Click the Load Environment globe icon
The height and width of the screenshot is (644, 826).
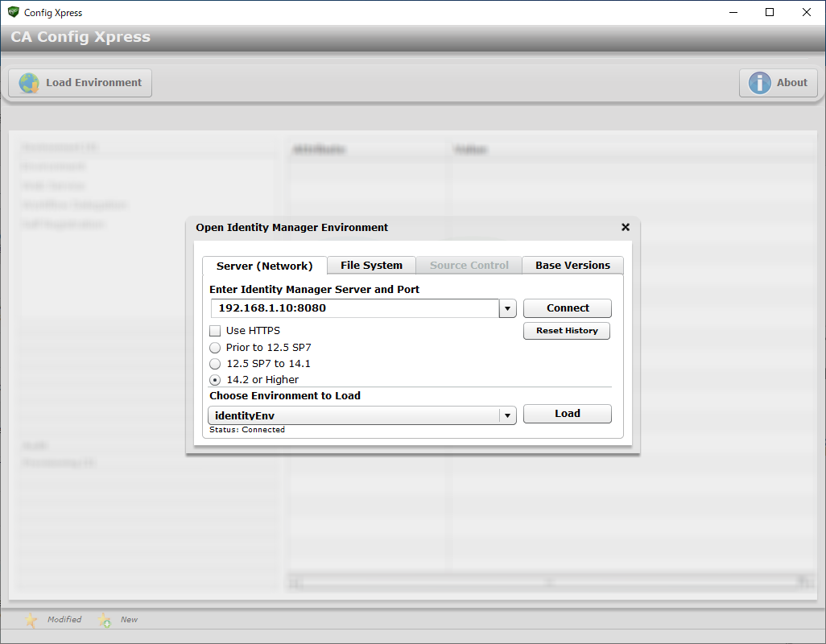(29, 83)
